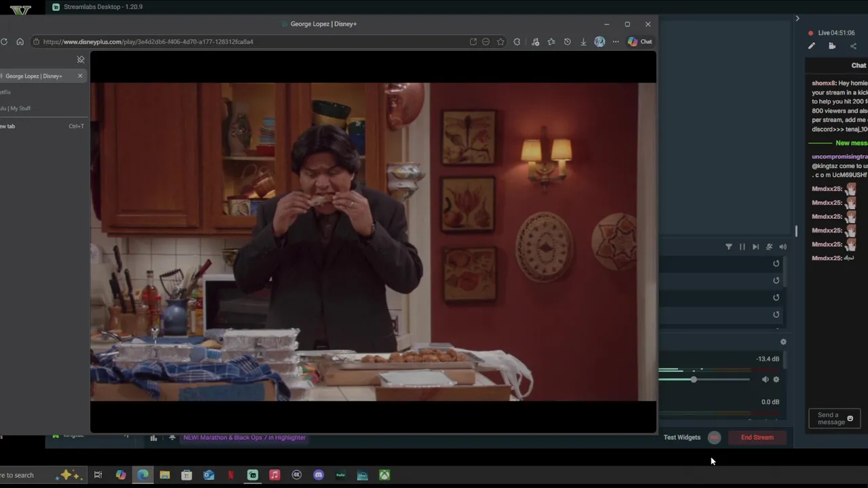Screen dimensions: 868x488
Task: Click the browser Home icon
Action: [20, 41]
